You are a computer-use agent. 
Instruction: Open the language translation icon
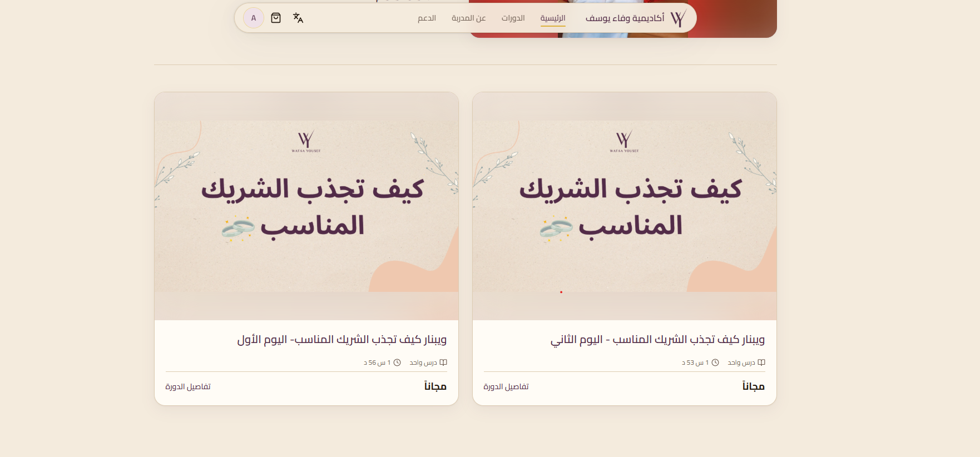[x=298, y=18]
